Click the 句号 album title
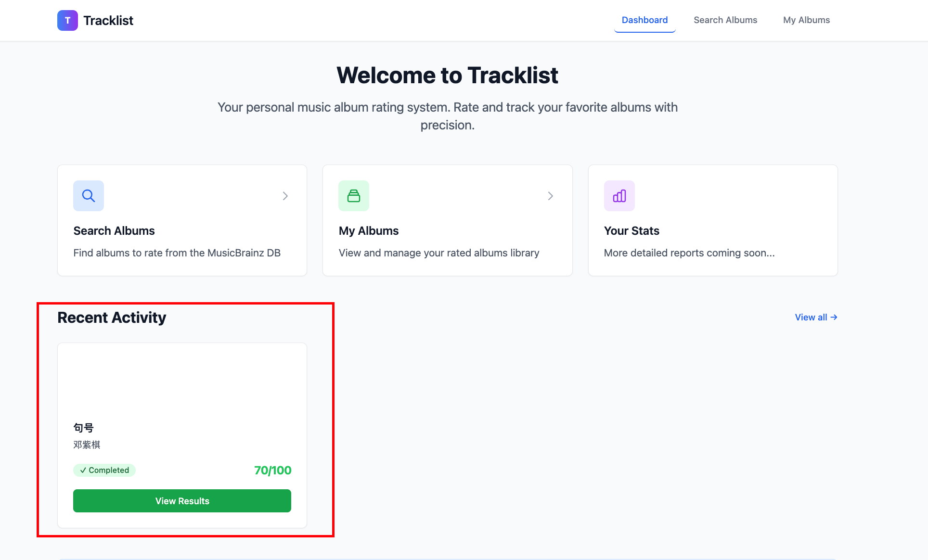 (83, 428)
